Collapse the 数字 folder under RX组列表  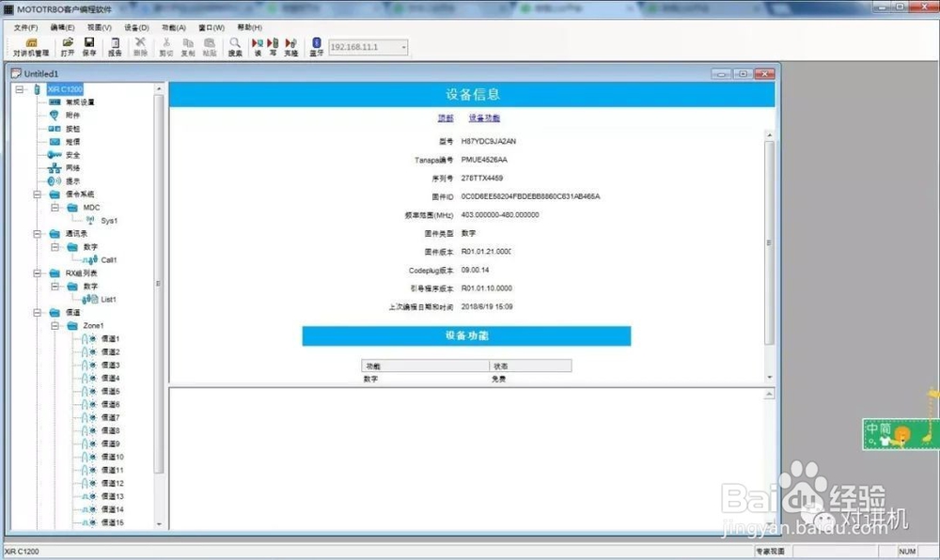(55, 287)
